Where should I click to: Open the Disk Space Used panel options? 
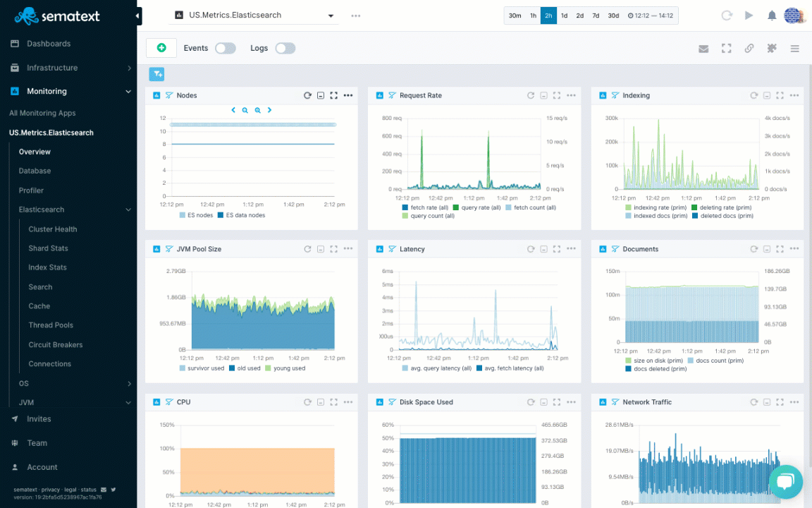571,401
